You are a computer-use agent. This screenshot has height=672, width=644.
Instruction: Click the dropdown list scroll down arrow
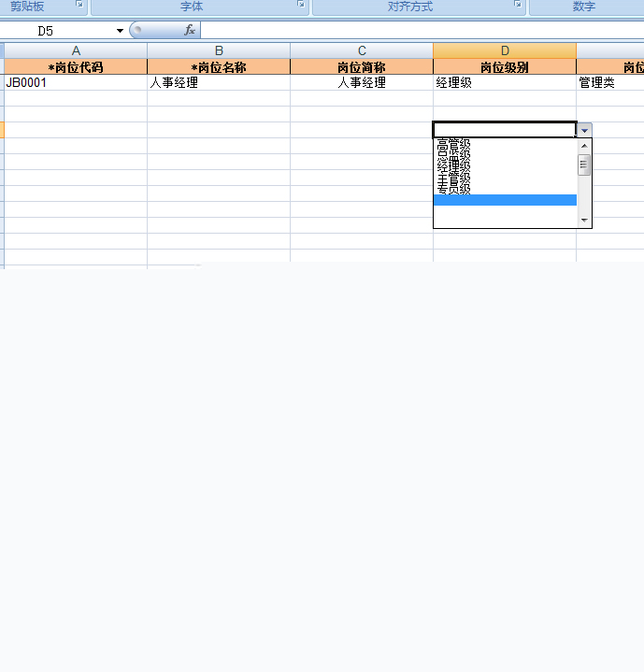(584, 220)
